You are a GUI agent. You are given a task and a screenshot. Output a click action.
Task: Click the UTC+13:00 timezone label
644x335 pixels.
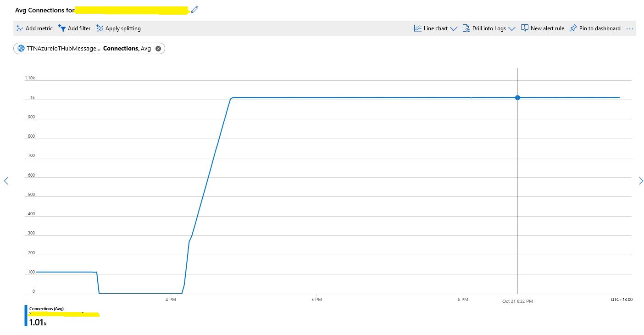pos(621,300)
